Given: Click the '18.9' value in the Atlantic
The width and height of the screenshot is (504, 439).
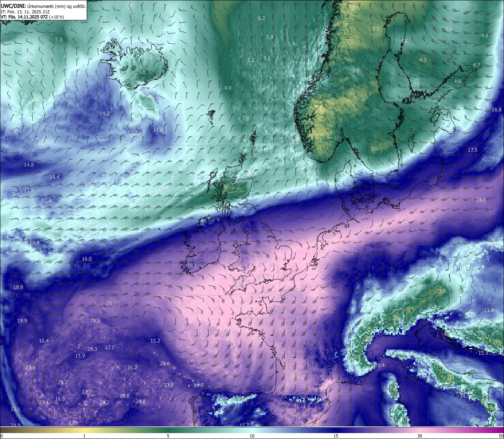Looking at the screenshot, I should coord(18,287).
